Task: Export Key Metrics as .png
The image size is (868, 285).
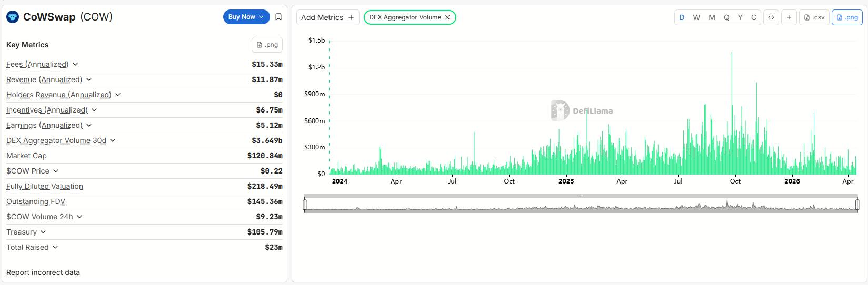Action: (x=267, y=45)
